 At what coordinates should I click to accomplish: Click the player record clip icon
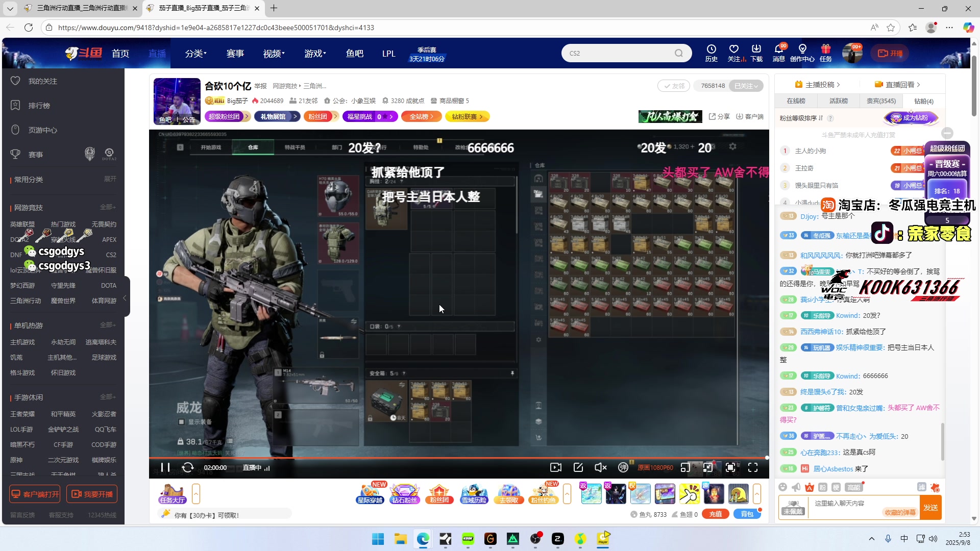click(x=556, y=467)
